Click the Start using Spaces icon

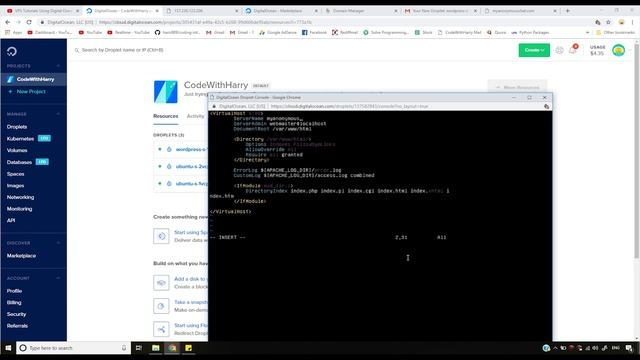tap(161, 236)
